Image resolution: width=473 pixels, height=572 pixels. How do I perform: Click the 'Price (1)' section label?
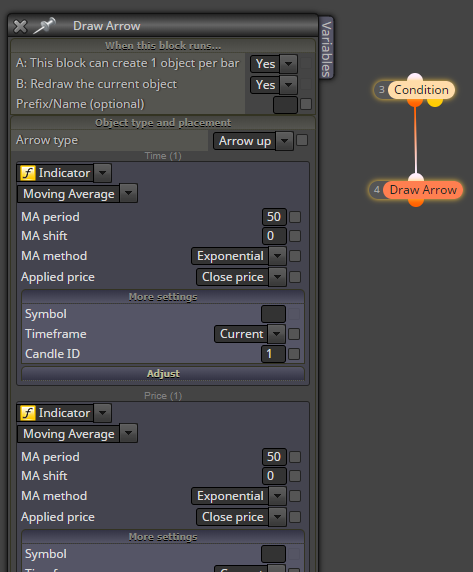(163, 396)
